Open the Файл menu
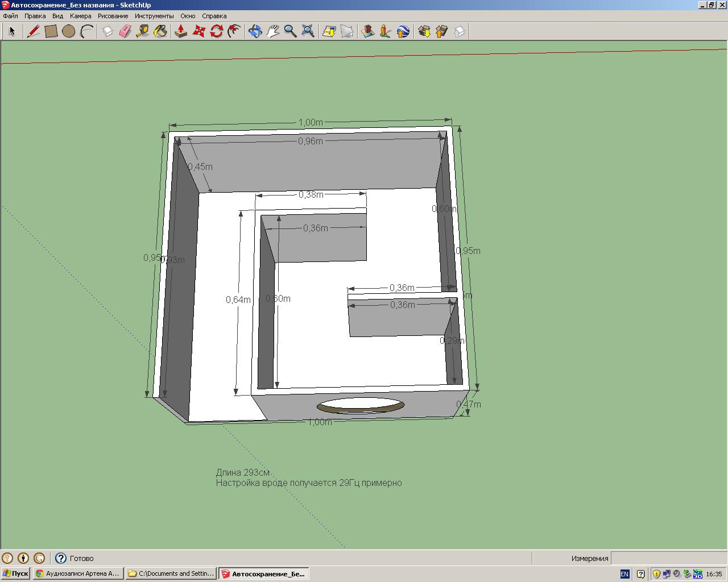Screen dimensions: 728x582 [11, 16]
